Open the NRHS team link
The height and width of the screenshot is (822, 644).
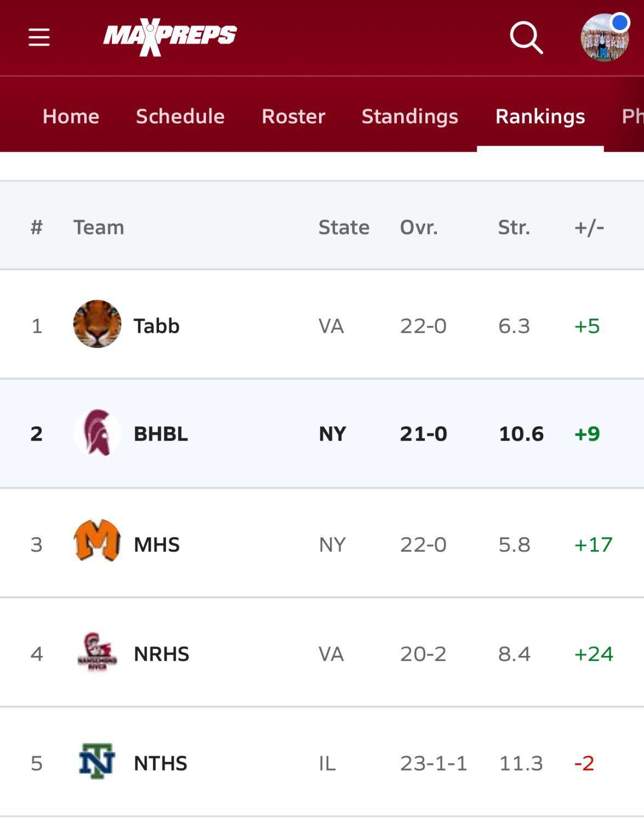(162, 654)
